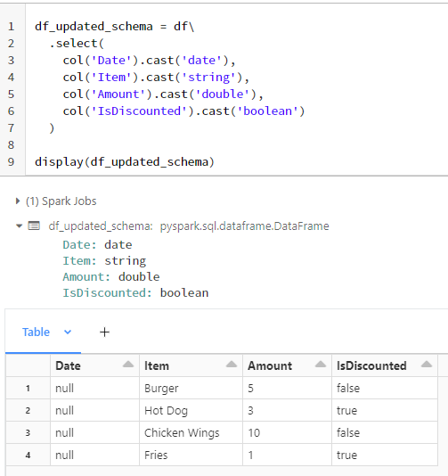The image size is (448, 476).
Task: Click line number 3 in gutter
Action: 12,61
